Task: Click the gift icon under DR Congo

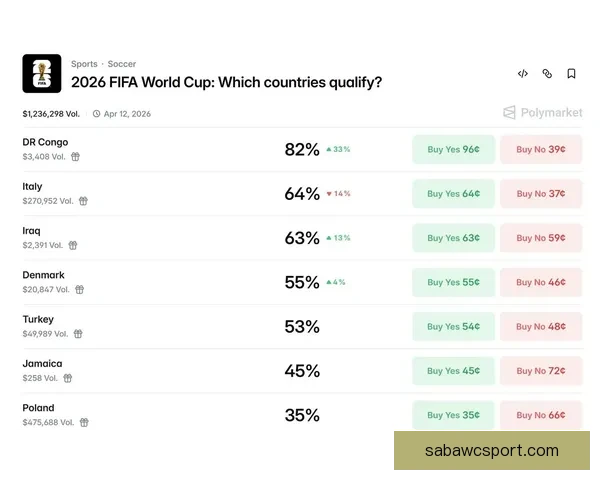Action: point(75,157)
